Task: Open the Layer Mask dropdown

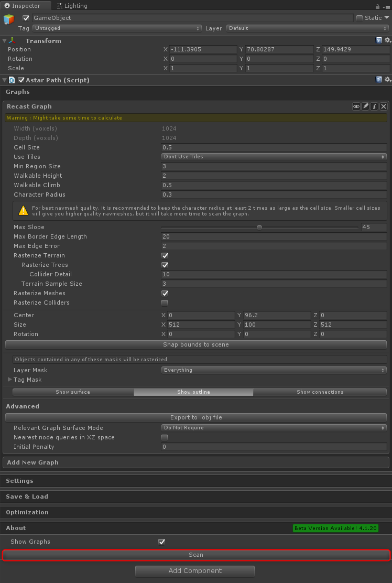Action: point(274,370)
